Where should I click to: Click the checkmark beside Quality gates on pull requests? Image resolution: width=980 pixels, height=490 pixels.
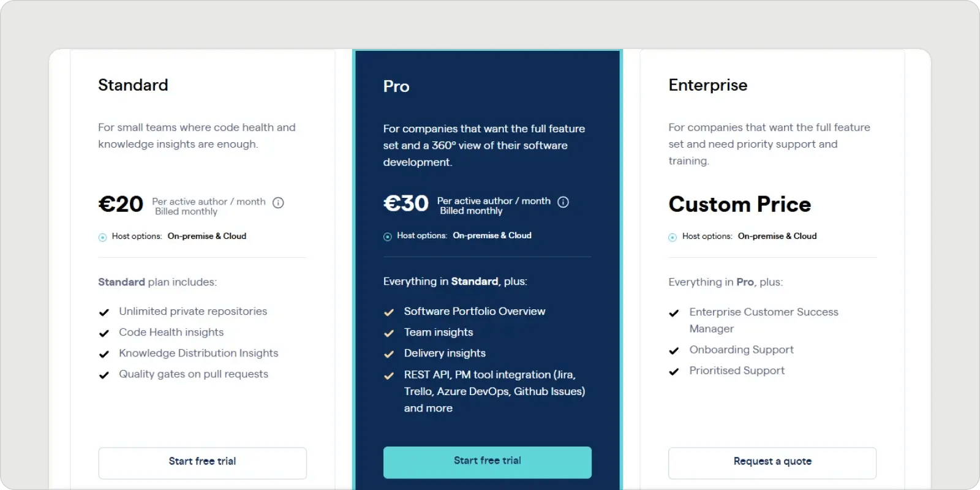(104, 375)
